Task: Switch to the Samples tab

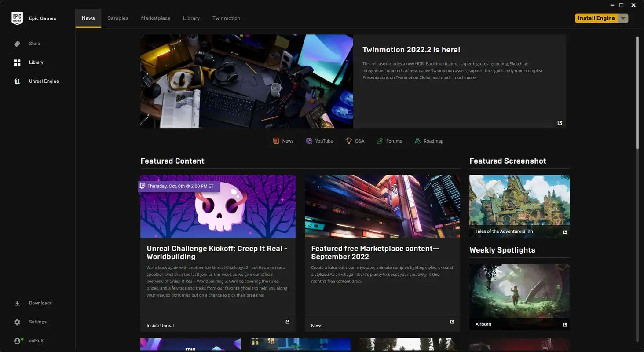Action: click(x=117, y=18)
